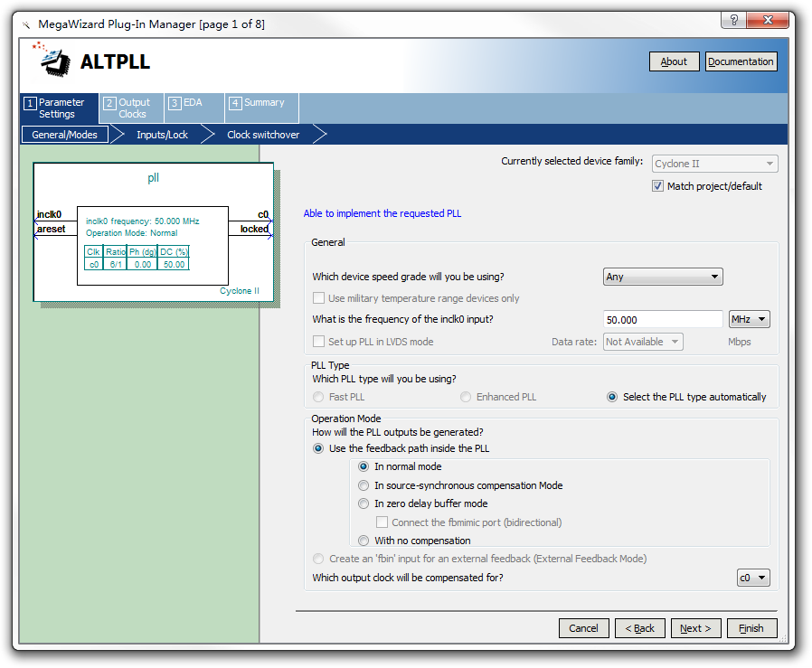Click the Cancel button
Screen dimensions: 812x668
(x=583, y=628)
